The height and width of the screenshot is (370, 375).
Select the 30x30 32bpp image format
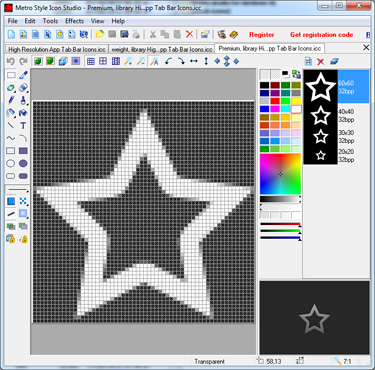(337, 137)
